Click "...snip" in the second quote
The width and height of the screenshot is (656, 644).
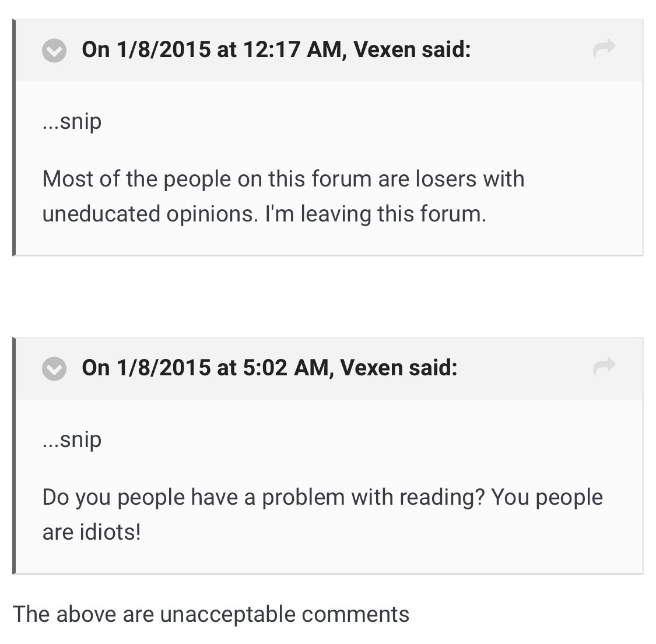pyautogui.click(x=72, y=439)
